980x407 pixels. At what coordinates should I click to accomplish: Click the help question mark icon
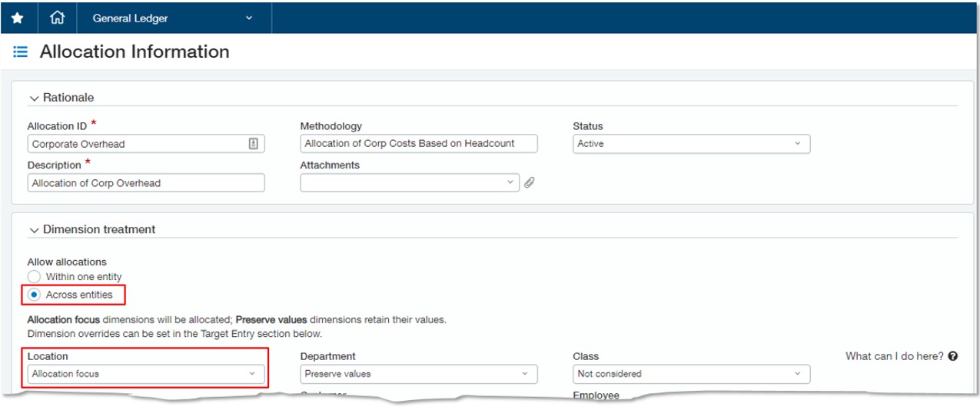pos(953,356)
